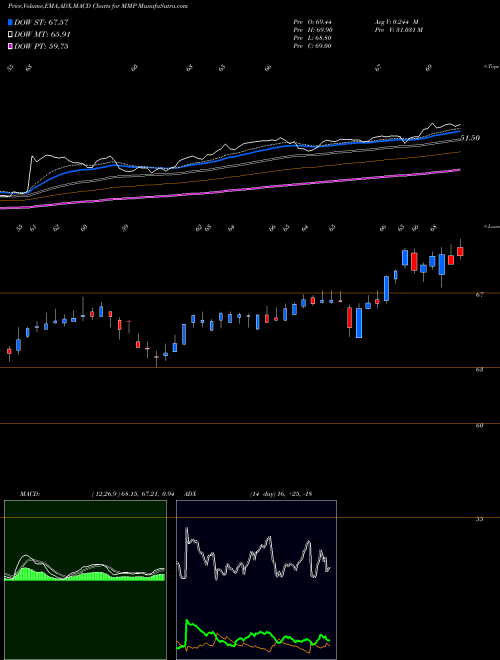The height and width of the screenshot is (660, 500).
Task: Click the white DOW MT legend swatch
Action: (x=10, y=35)
